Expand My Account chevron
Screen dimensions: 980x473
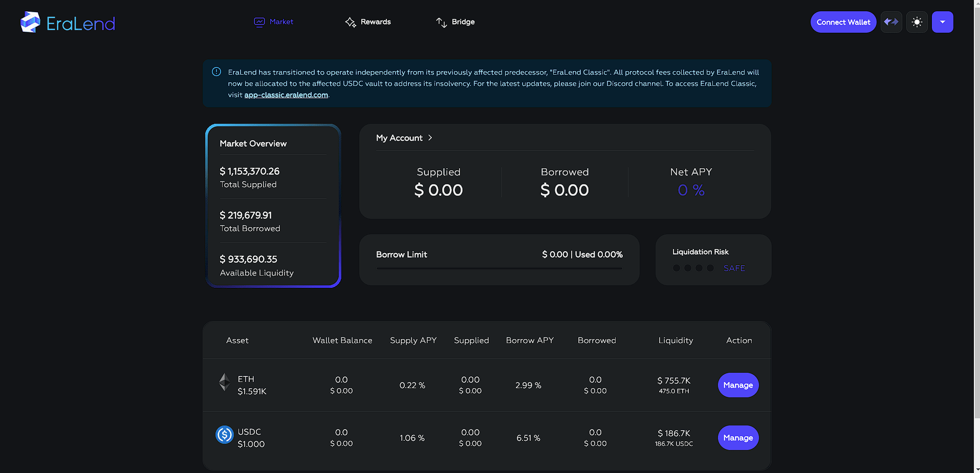click(430, 138)
